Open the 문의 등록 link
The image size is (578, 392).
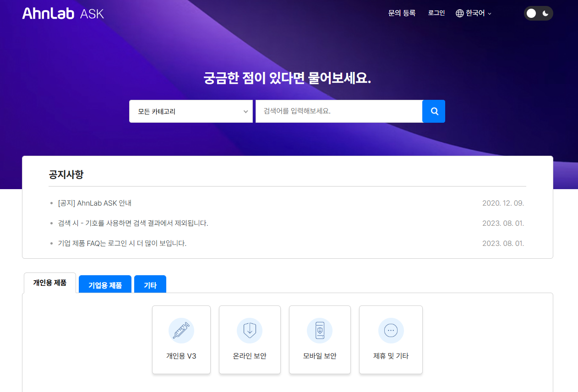(402, 13)
